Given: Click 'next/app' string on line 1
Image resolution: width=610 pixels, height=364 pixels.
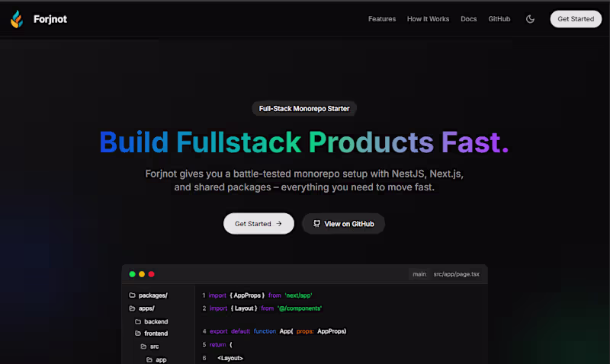Looking at the screenshot, I should [x=298, y=295].
